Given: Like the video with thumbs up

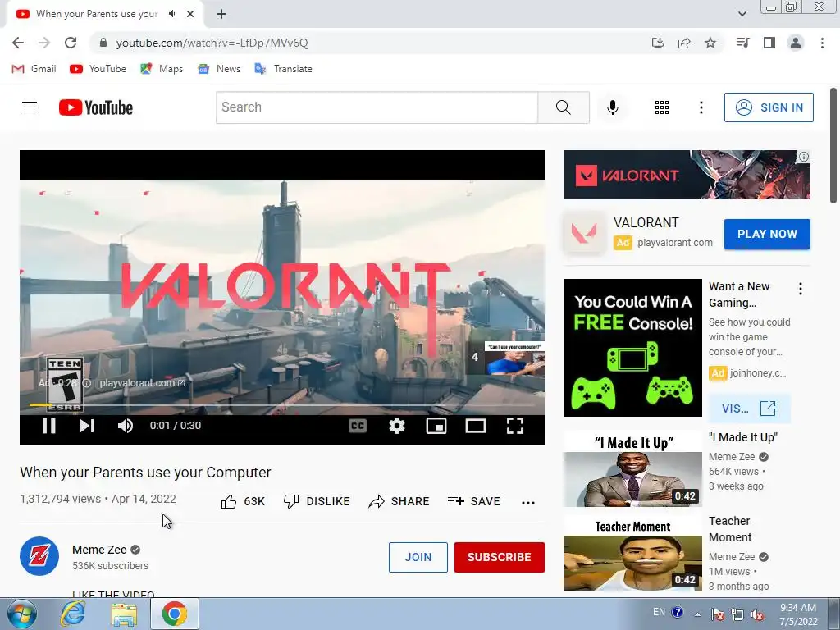Looking at the screenshot, I should tap(243, 501).
